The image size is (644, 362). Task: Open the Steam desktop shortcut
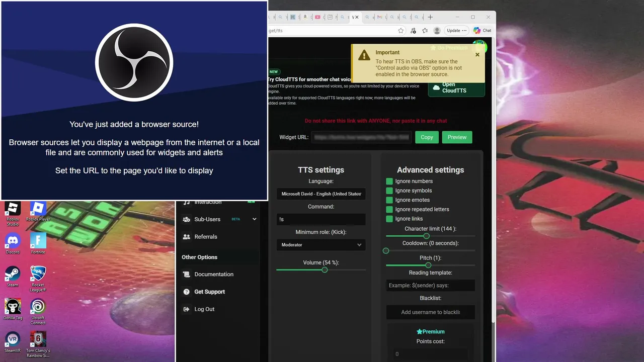[13, 277]
